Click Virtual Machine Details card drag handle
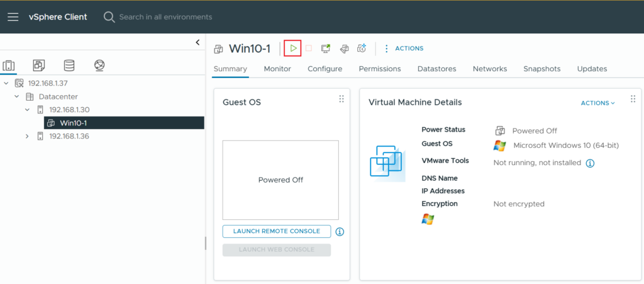The width and height of the screenshot is (644, 284). pyautogui.click(x=633, y=99)
